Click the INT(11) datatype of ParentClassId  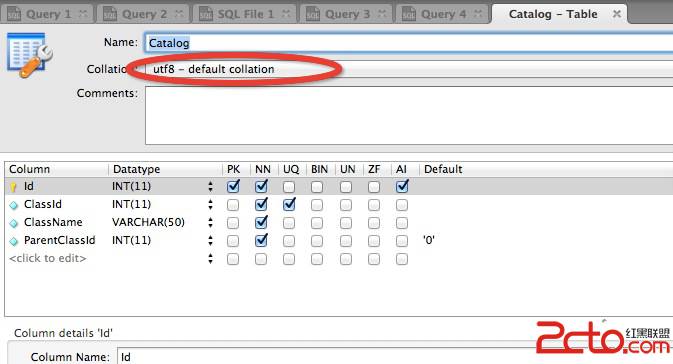tap(131, 240)
